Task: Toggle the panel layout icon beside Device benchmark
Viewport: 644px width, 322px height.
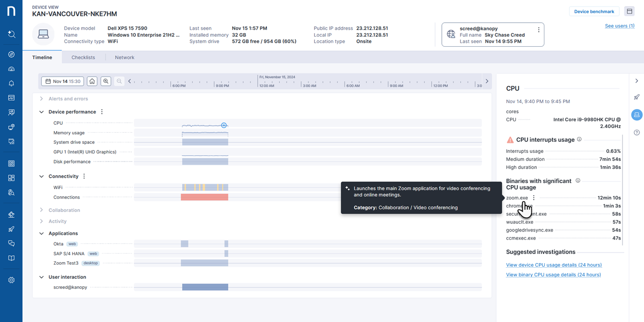Action: click(629, 12)
